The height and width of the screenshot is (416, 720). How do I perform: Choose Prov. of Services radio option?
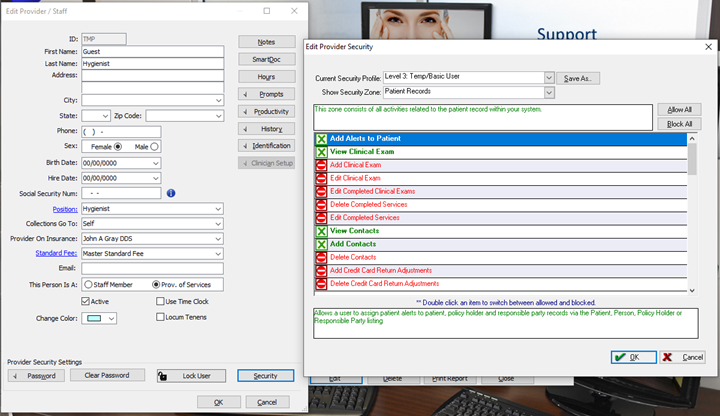pyautogui.click(x=156, y=285)
